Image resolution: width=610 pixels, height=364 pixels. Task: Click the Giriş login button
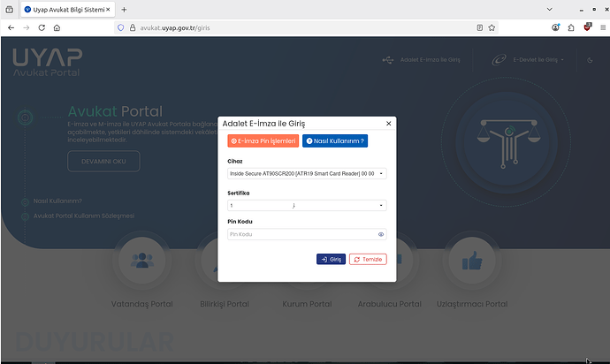click(x=331, y=259)
